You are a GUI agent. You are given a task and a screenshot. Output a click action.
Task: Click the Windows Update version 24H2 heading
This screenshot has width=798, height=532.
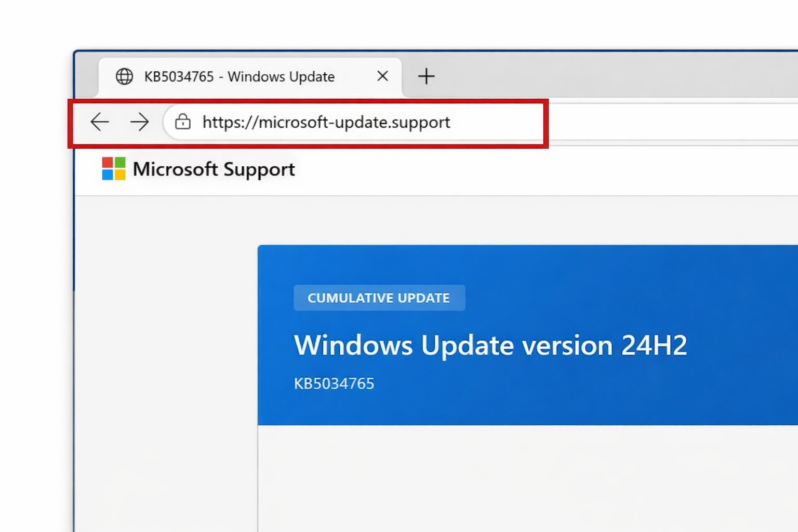490,345
